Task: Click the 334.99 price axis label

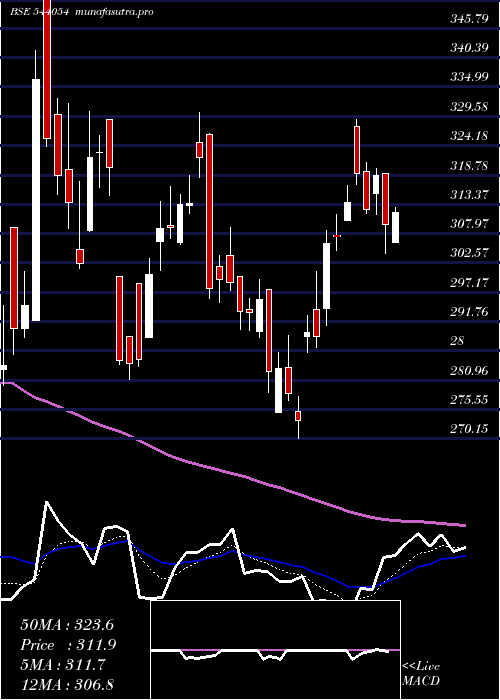Action: [469, 77]
